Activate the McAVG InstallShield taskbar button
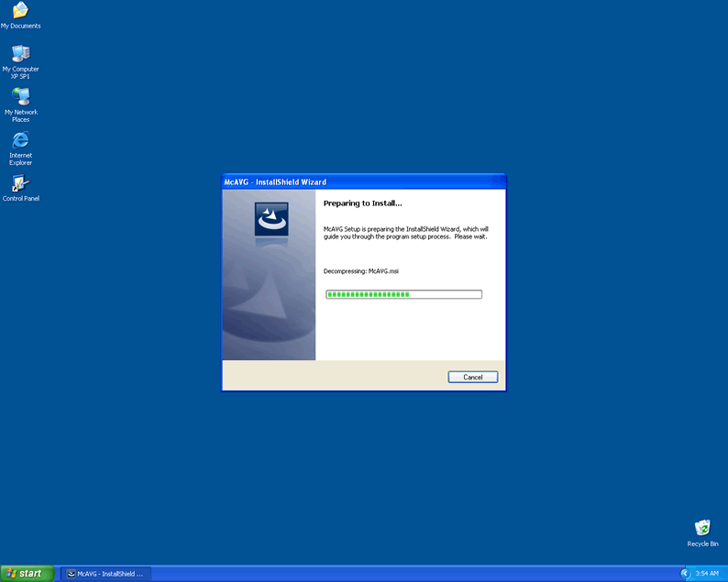The height and width of the screenshot is (582, 728). 105,574
